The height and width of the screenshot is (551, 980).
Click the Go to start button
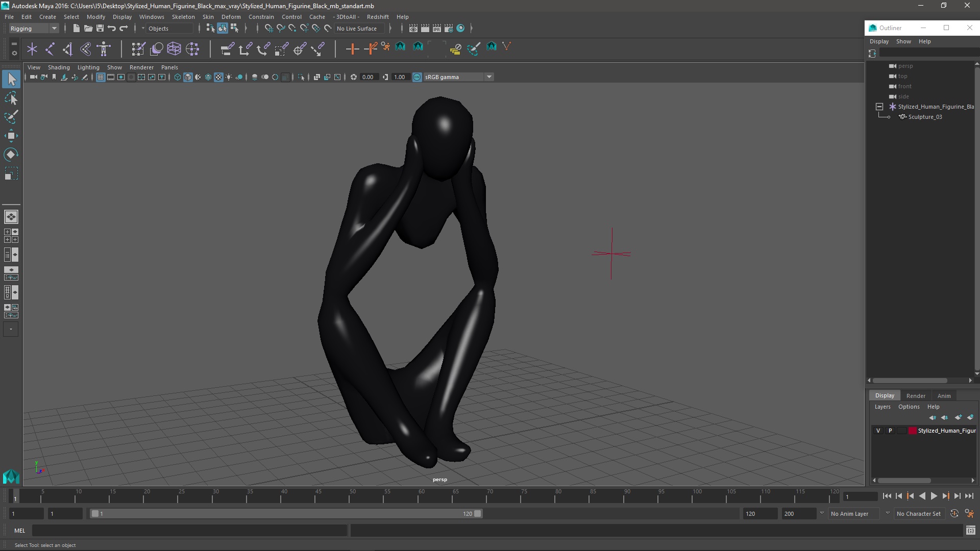[x=887, y=496]
